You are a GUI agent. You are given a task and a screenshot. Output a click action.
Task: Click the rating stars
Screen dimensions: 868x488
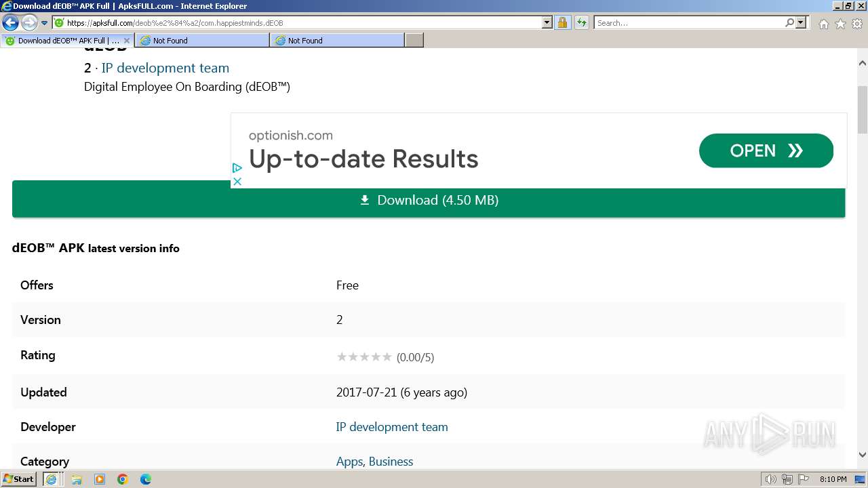[x=364, y=357]
